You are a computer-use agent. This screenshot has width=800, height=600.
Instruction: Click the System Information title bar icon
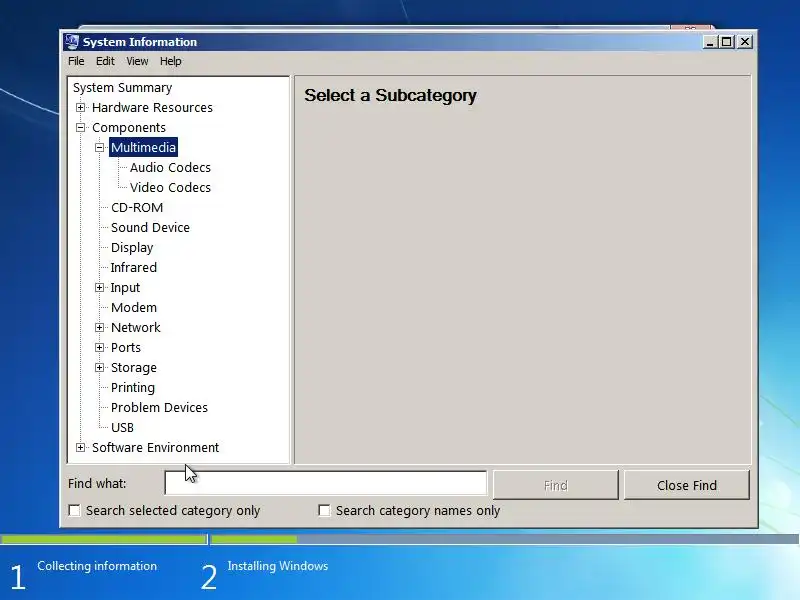click(x=72, y=42)
